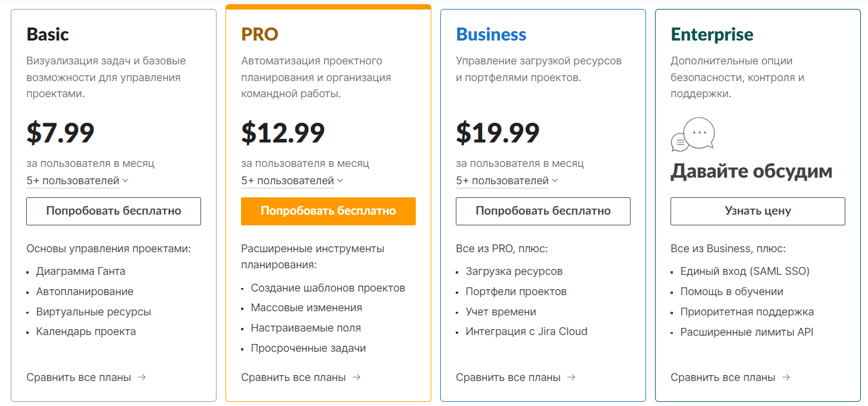Image resolution: width=868 pixels, height=406 pixels.
Task: Select the "Диаграмма Ганта" feature item
Action: 81,271
